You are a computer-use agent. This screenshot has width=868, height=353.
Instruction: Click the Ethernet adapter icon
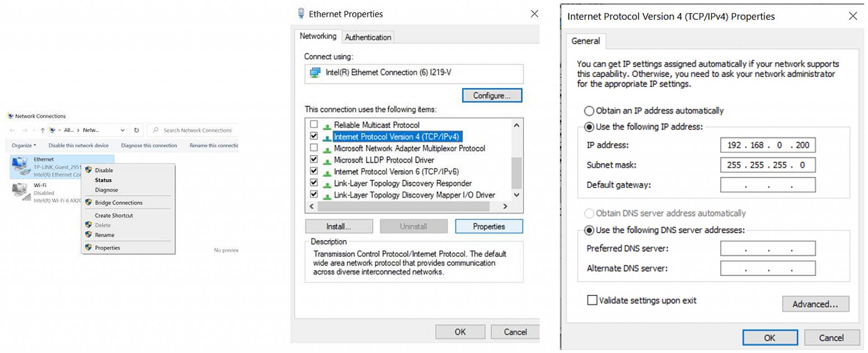click(x=21, y=166)
